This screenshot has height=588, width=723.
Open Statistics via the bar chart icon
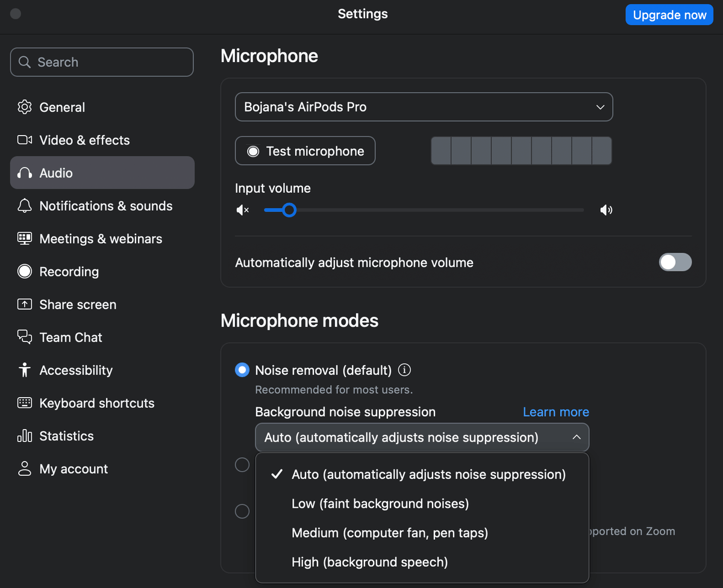pos(25,436)
